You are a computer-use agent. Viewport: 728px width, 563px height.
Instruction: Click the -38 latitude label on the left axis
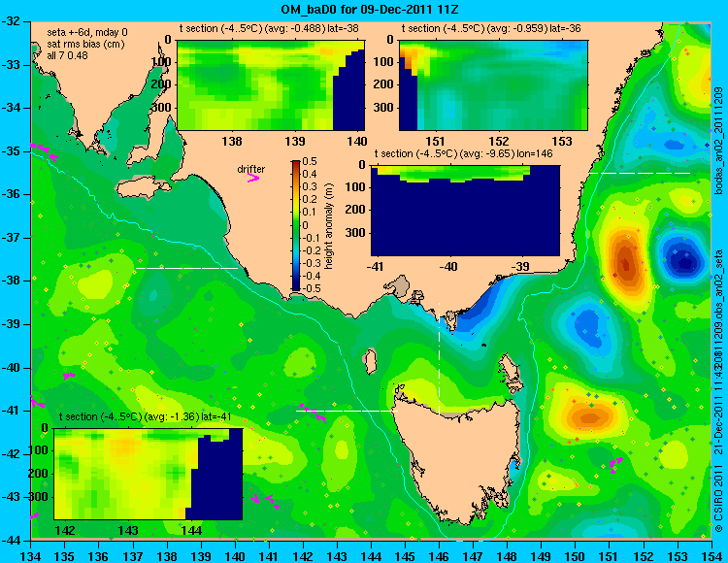(13, 281)
